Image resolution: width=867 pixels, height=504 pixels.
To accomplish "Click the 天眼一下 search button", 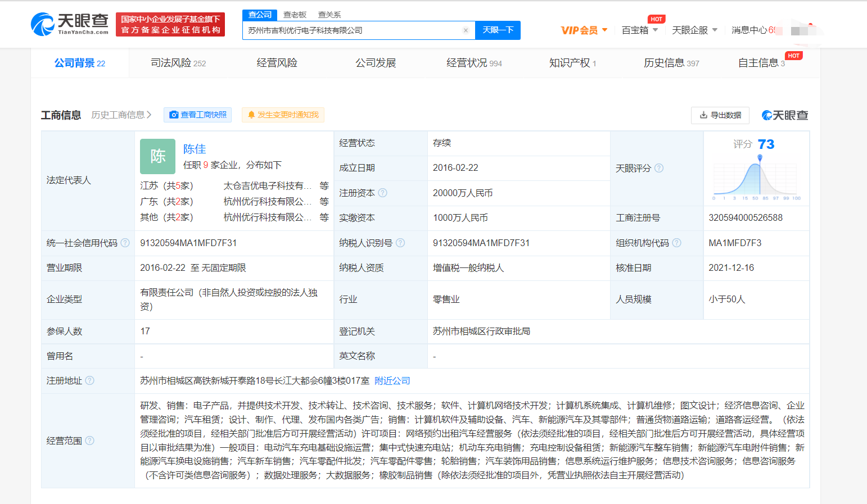I will click(x=498, y=30).
